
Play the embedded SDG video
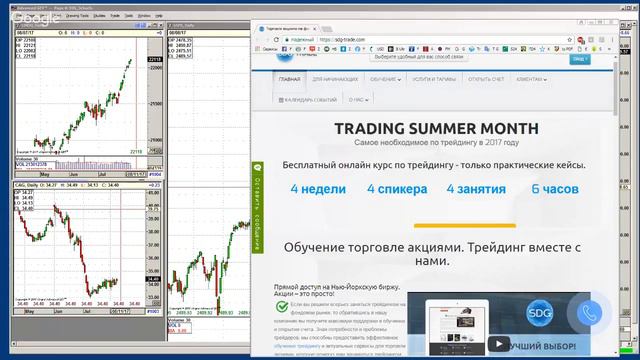499,344
